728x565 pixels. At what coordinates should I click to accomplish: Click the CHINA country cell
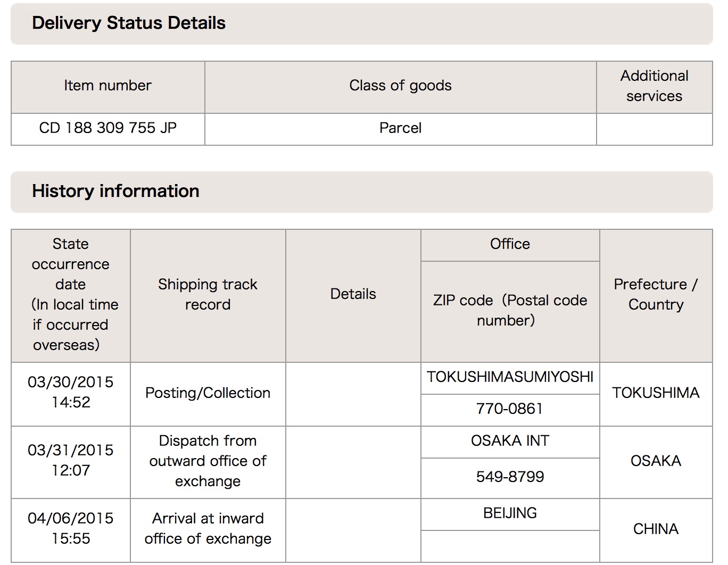[656, 529]
